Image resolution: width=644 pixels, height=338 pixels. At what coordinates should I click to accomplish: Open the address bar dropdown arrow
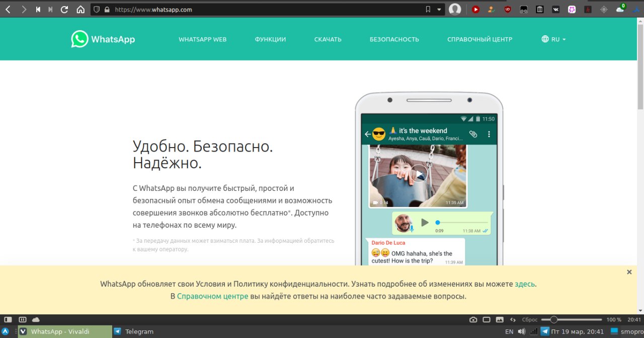[439, 9]
